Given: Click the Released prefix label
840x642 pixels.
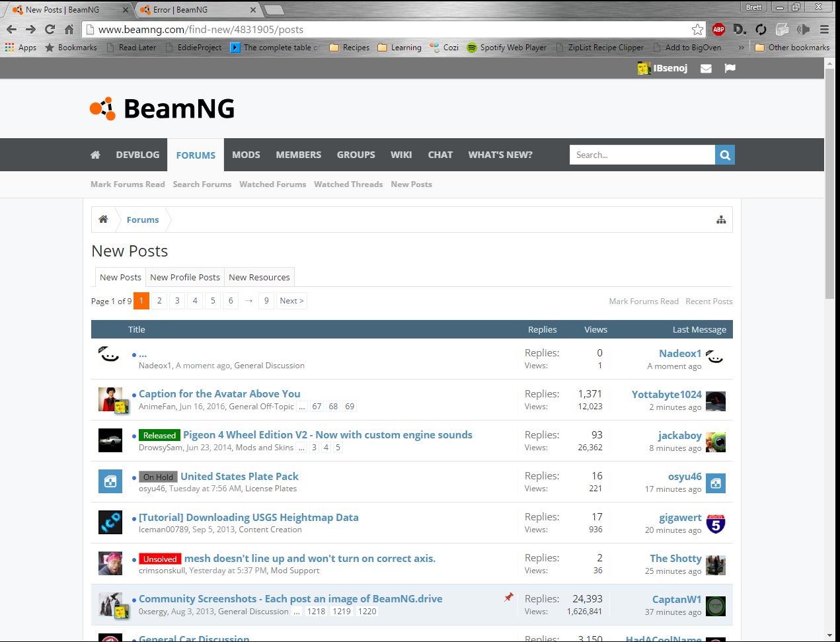Looking at the screenshot, I should [160, 436].
